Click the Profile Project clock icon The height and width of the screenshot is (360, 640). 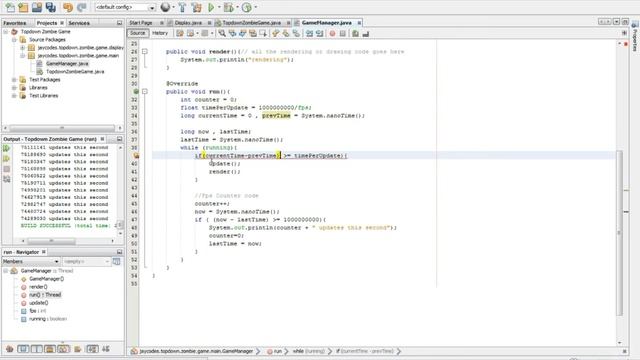tap(246, 7)
